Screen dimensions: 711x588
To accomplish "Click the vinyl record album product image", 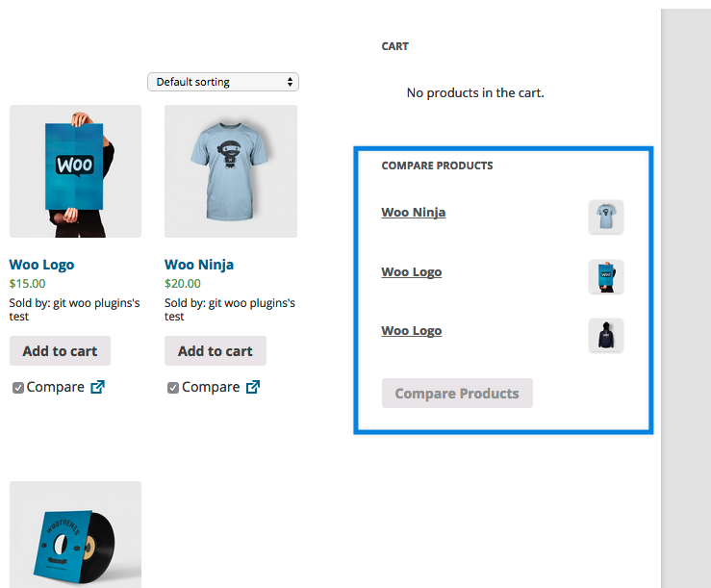I will coord(75,535).
